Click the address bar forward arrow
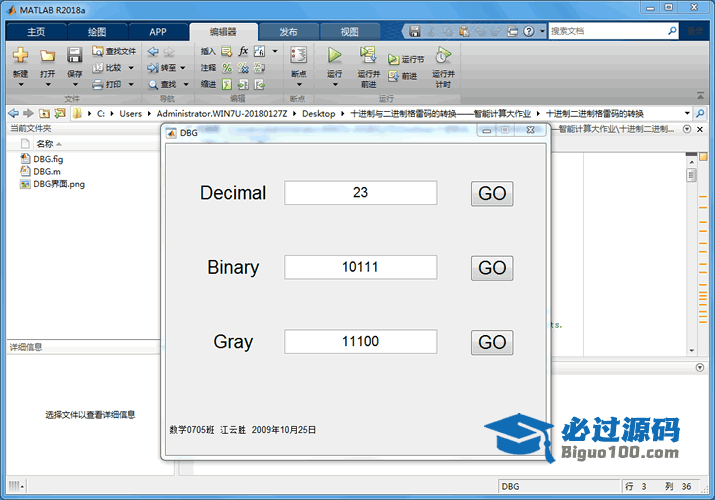 tap(28, 113)
